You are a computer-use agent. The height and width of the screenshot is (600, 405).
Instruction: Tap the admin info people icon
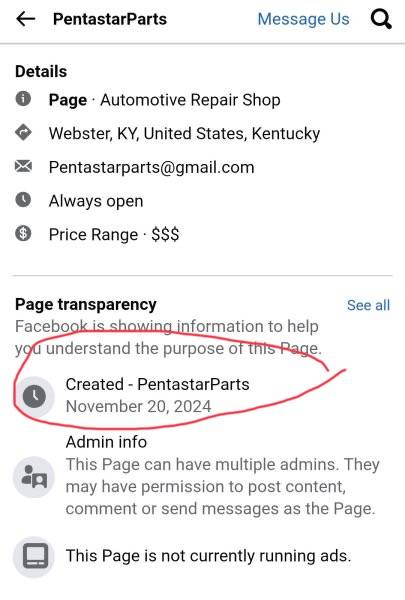(34, 477)
